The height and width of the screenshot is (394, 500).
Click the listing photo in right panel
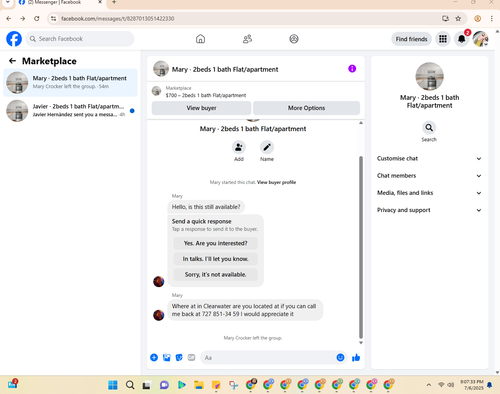[429, 76]
